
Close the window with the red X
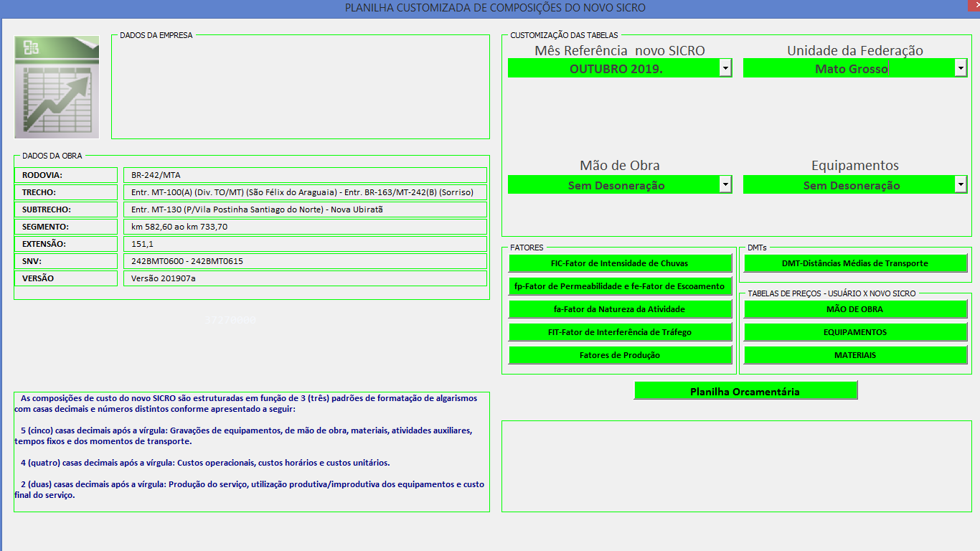pos(975,6)
